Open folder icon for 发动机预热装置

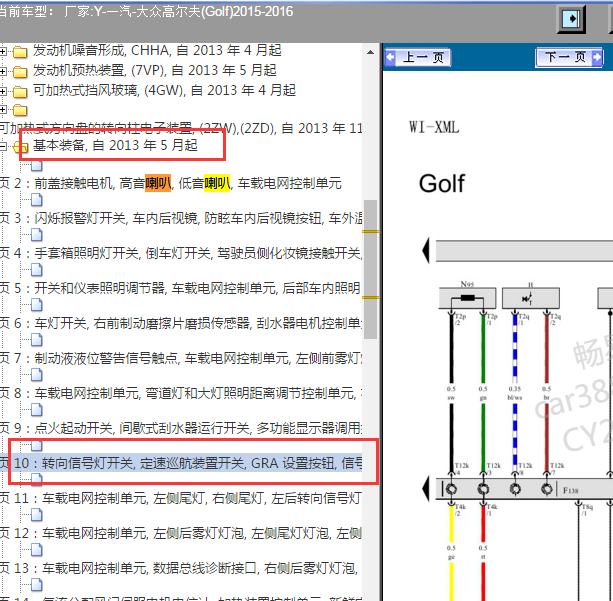(x=20, y=72)
